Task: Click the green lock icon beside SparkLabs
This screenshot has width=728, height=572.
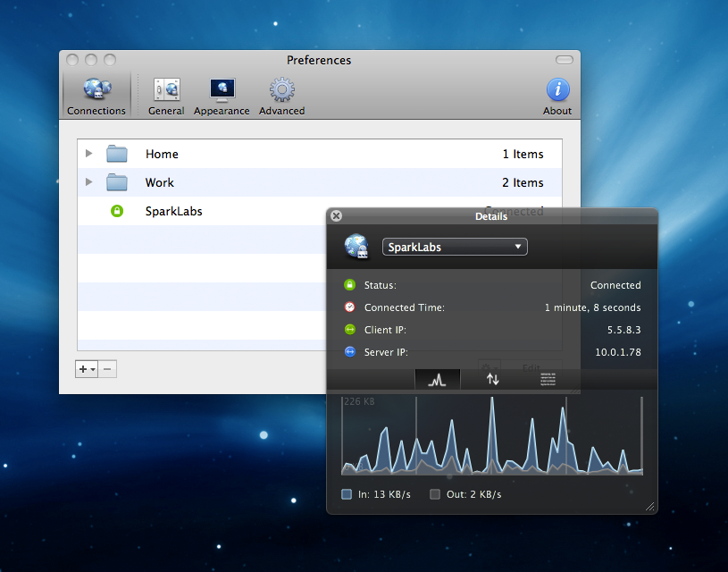Action: (x=116, y=212)
